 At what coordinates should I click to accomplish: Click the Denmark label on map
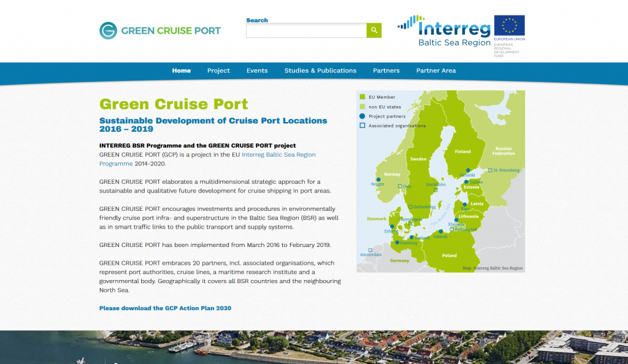pos(377,219)
